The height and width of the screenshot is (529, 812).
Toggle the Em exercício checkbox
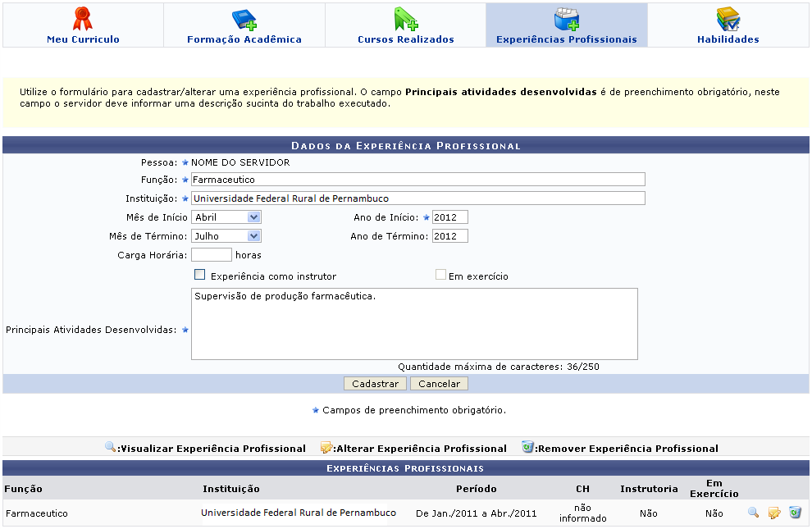tap(441, 276)
